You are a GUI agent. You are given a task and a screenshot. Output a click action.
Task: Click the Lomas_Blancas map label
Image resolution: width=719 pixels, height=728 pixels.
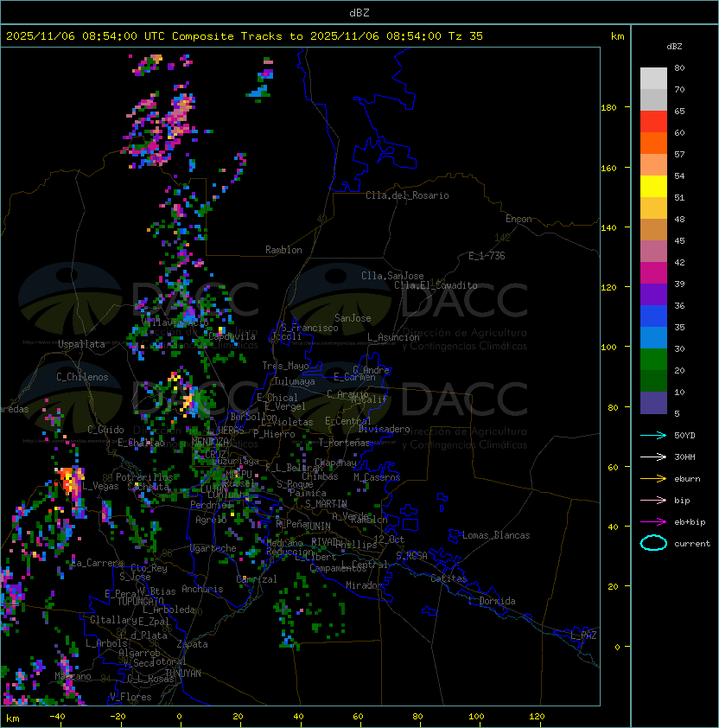tap(496, 535)
